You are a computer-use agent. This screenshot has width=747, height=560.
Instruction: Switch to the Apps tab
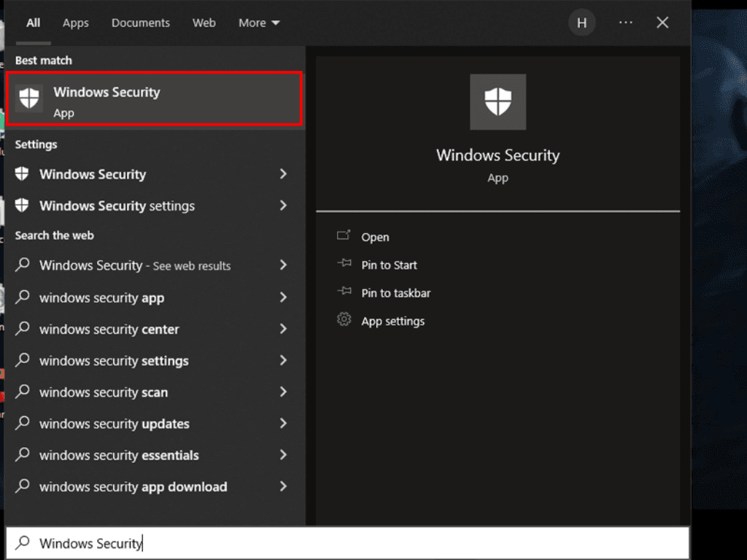coord(75,23)
